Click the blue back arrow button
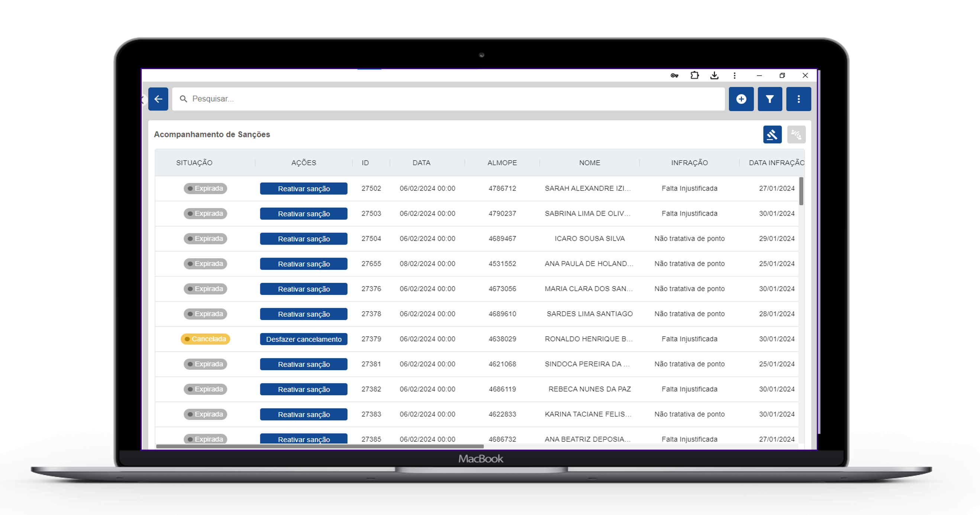The height and width of the screenshot is (515, 980). (158, 99)
